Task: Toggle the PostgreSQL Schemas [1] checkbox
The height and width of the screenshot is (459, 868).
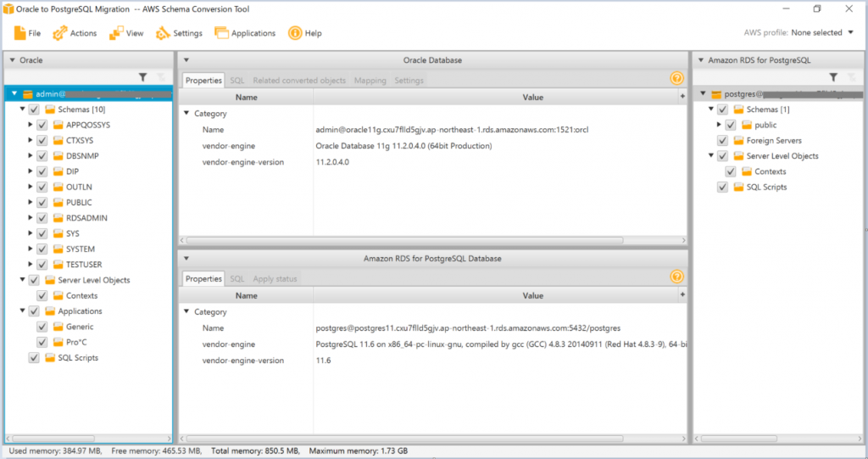Action: click(722, 109)
